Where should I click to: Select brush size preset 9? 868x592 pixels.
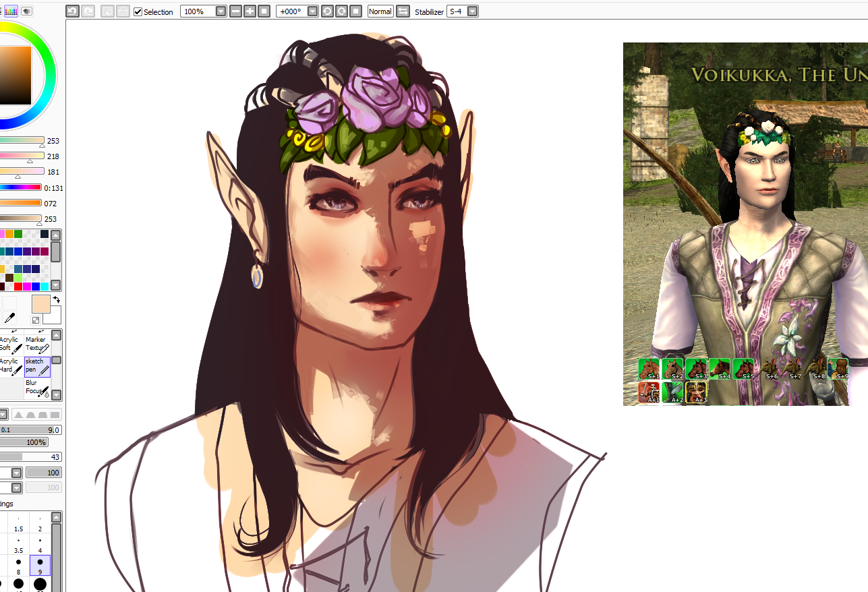40,566
